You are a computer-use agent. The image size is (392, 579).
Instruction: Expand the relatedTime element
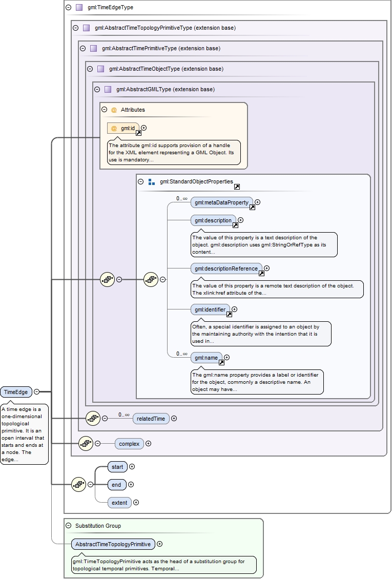pos(174,419)
